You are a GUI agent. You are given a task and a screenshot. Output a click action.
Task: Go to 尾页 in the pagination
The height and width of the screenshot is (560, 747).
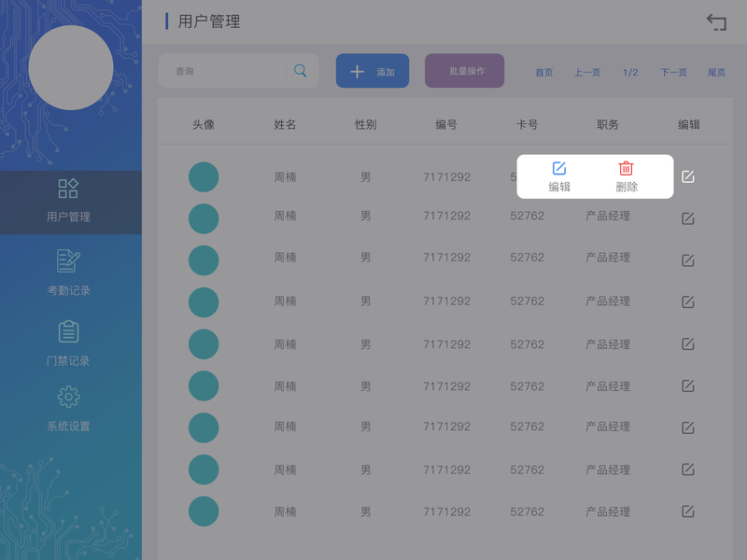(x=716, y=73)
